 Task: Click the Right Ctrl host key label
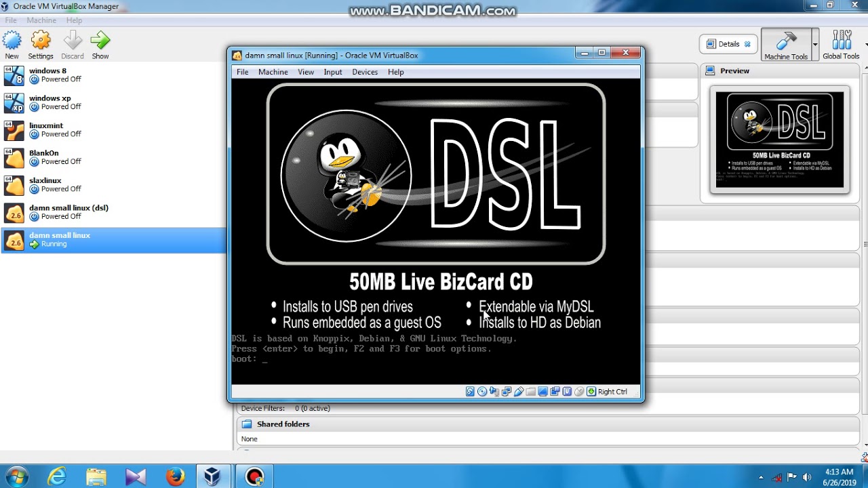(612, 392)
